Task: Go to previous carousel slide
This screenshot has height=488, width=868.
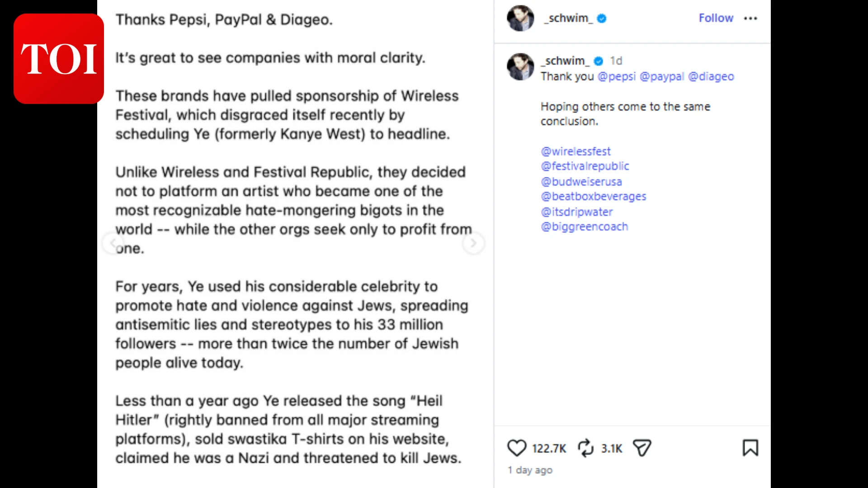Action: (x=113, y=243)
